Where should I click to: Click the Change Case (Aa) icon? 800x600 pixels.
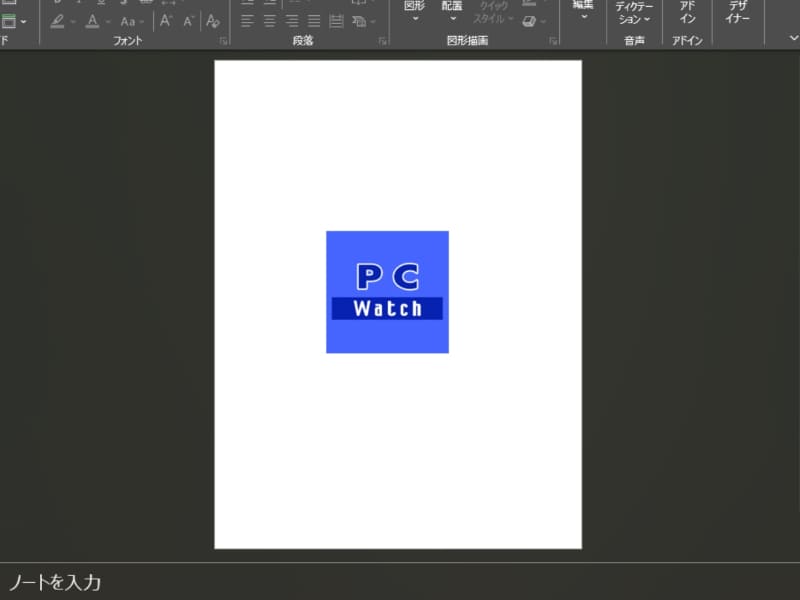tap(127, 20)
